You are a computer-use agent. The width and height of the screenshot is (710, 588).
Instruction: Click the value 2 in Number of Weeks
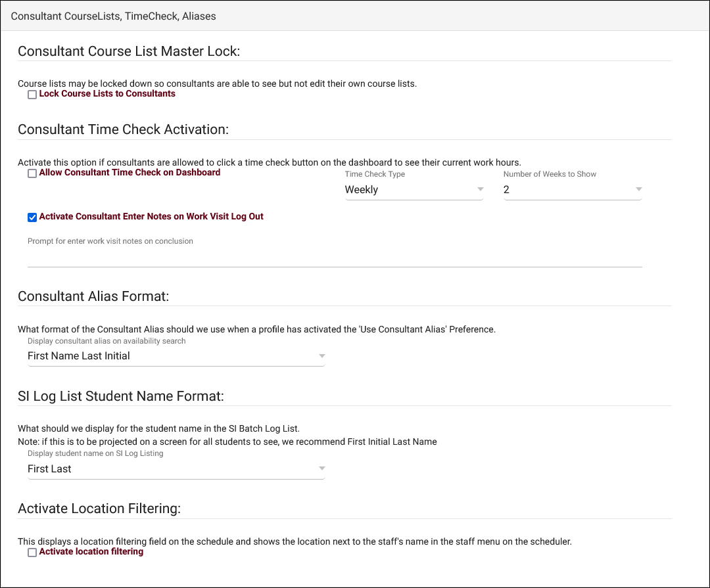507,190
